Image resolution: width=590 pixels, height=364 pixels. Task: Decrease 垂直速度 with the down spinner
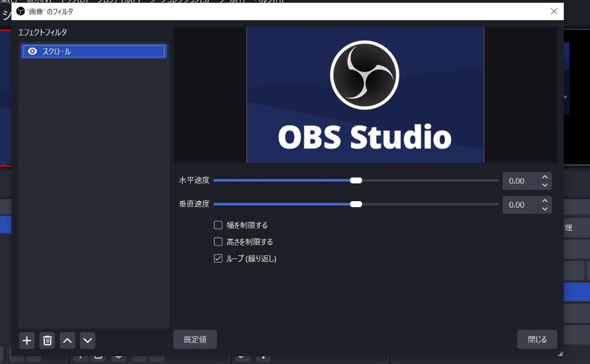click(x=545, y=209)
